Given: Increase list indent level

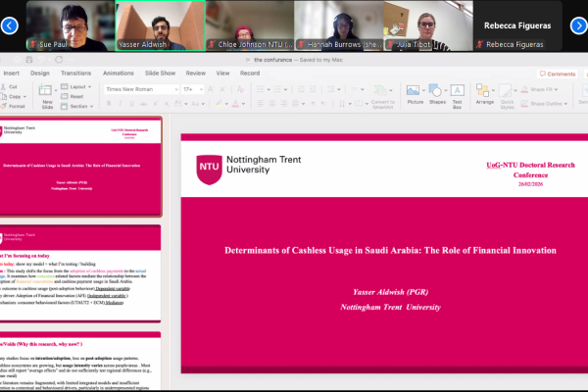Looking at the screenshot, I should click(313, 89).
